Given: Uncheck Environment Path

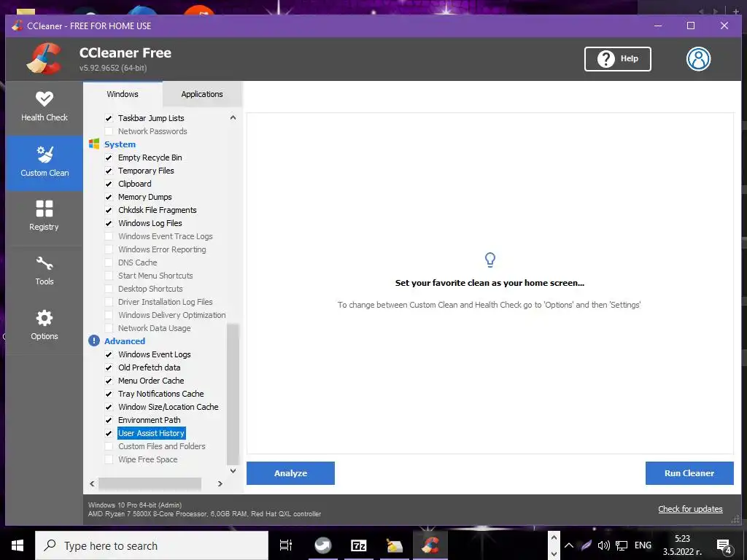Looking at the screenshot, I should pos(109,420).
